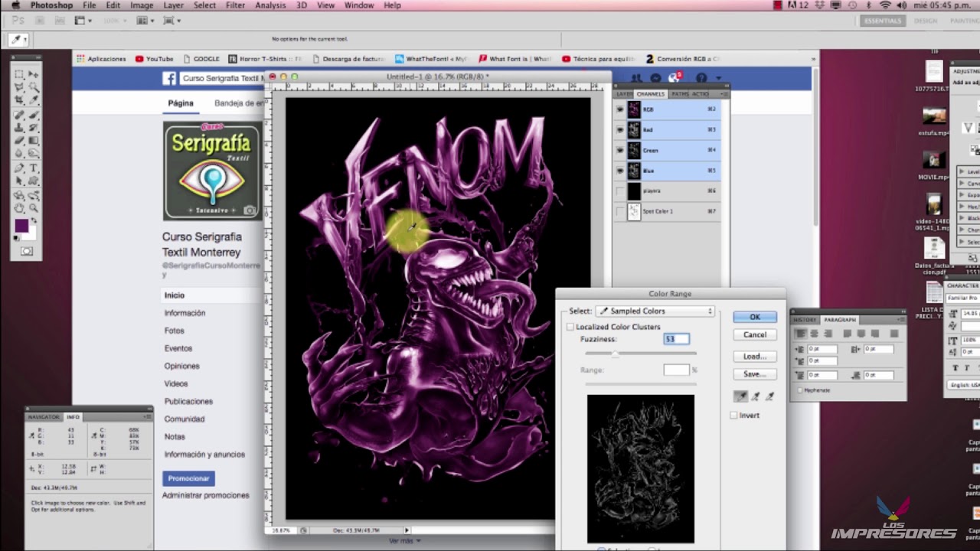The height and width of the screenshot is (551, 980).
Task: Pick the Path Selection tool
Action: pyautogui.click(x=19, y=181)
